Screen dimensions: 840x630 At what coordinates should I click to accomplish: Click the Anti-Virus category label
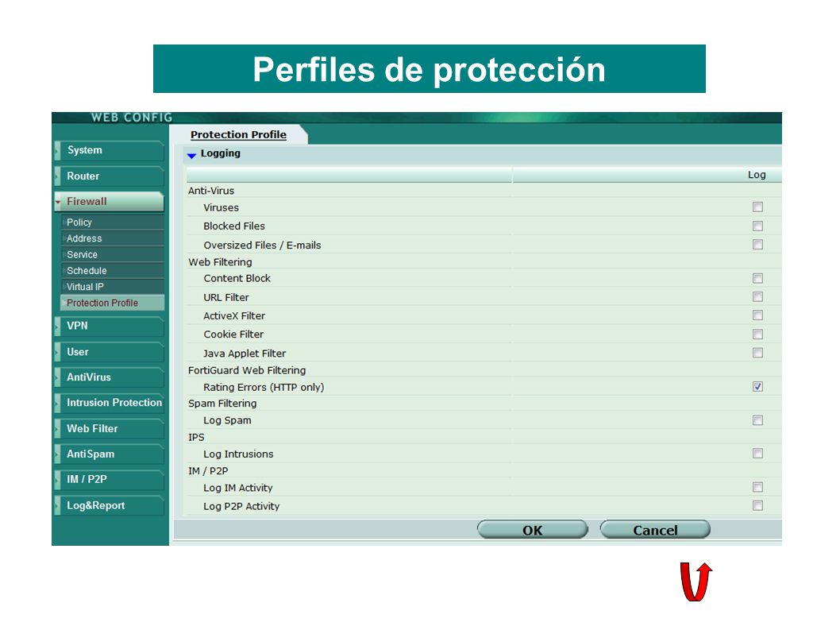pos(211,191)
